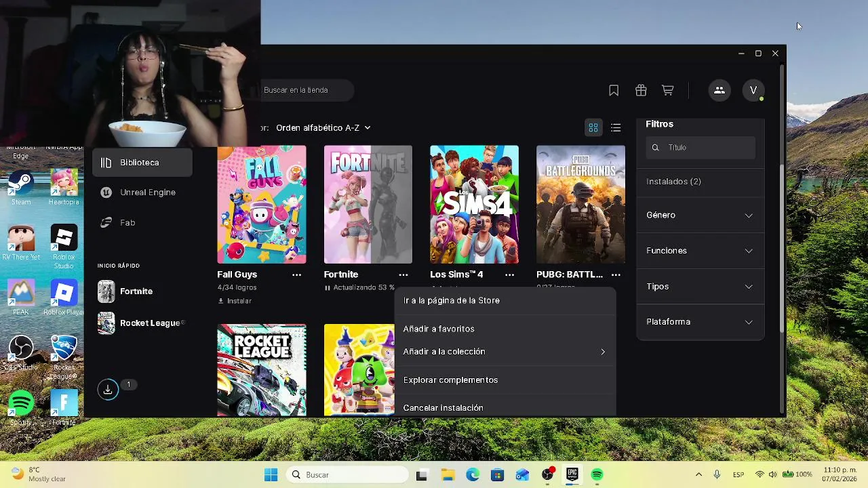Viewport: 868px width, 488px height.
Task: Expand the Funciones filter
Action: [700, 251]
